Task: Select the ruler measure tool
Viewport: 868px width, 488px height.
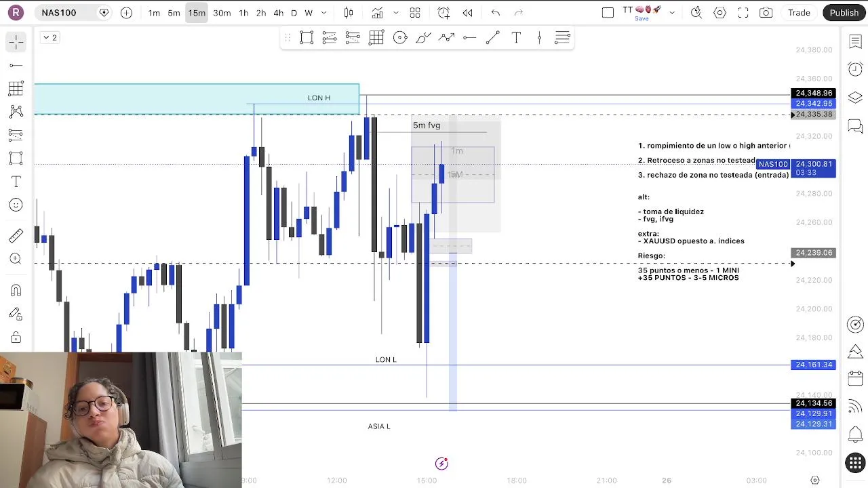Action: (x=16, y=236)
